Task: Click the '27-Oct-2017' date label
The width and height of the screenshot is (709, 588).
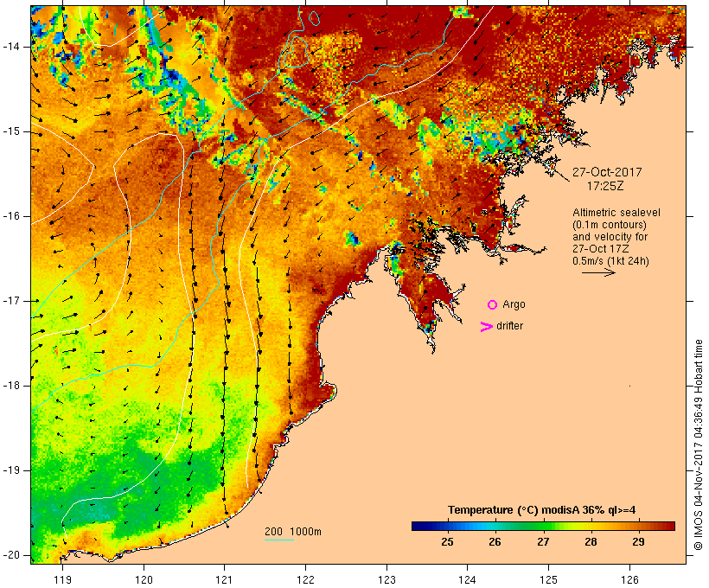Action: point(607,172)
